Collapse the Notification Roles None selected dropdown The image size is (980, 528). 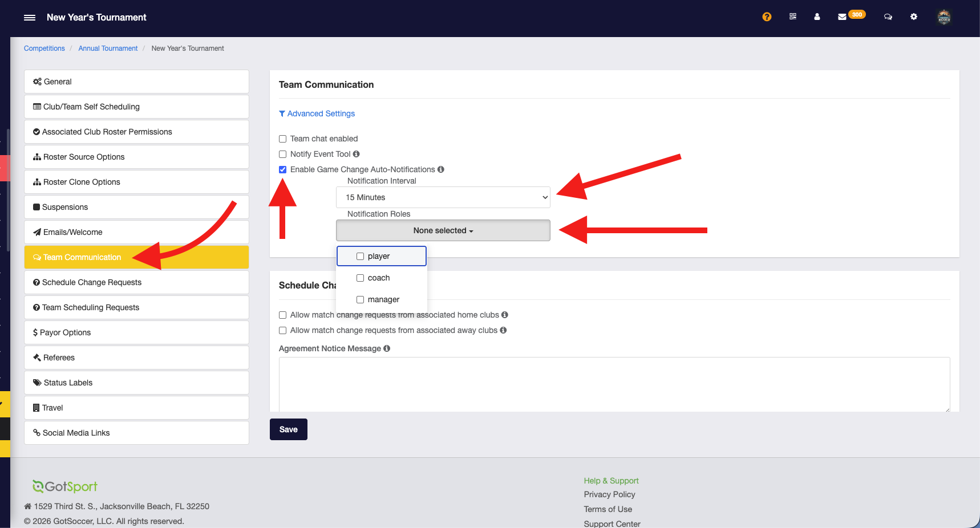coord(443,230)
